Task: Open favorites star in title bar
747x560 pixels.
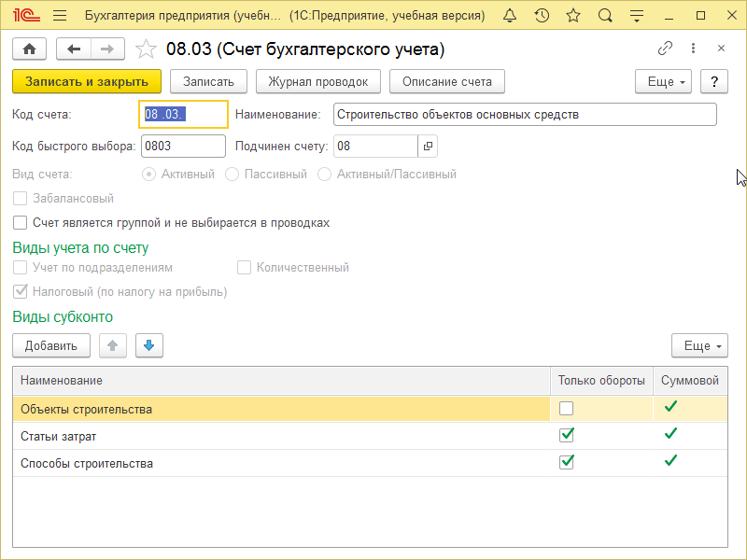Action: [573, 16]
